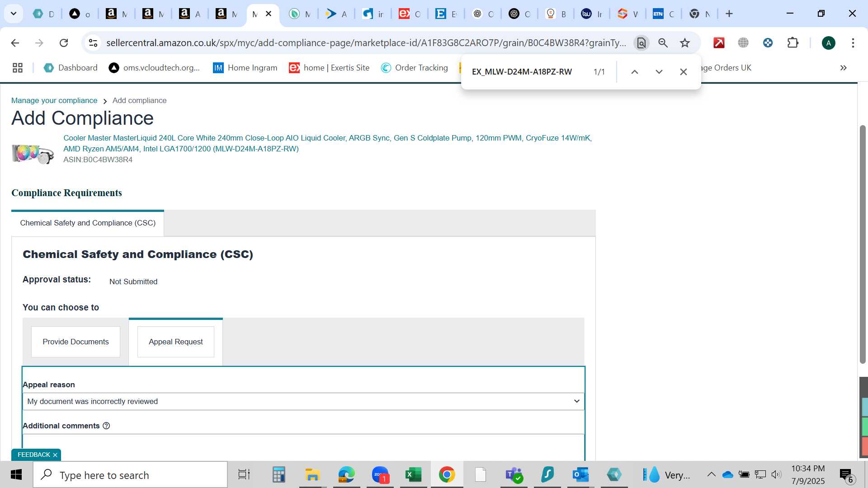Viewport: 868px width, 488px height.
Task: Click the zoom magnifier icon in address bar
Action: tap(663, 43)
